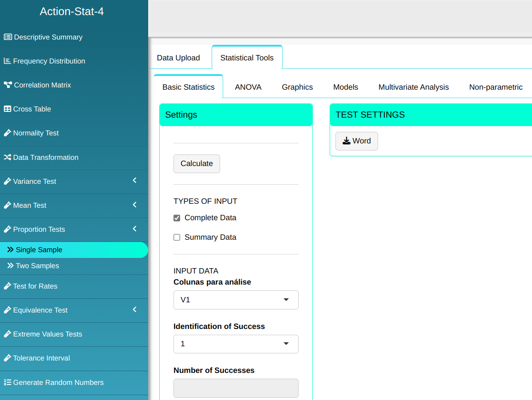Screen dimensions: 532x400
Task: Click the Generate Random Numbers list icon
Action: [7, 383]
